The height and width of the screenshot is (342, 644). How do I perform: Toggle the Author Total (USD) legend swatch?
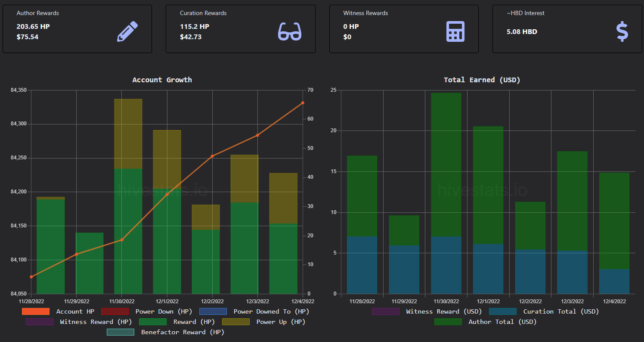448,322
